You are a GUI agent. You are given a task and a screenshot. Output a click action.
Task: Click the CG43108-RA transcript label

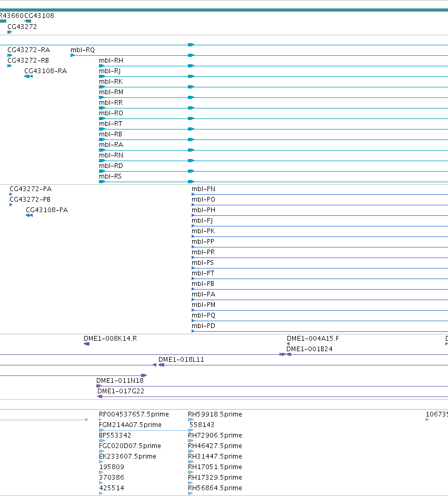(45, 71)
